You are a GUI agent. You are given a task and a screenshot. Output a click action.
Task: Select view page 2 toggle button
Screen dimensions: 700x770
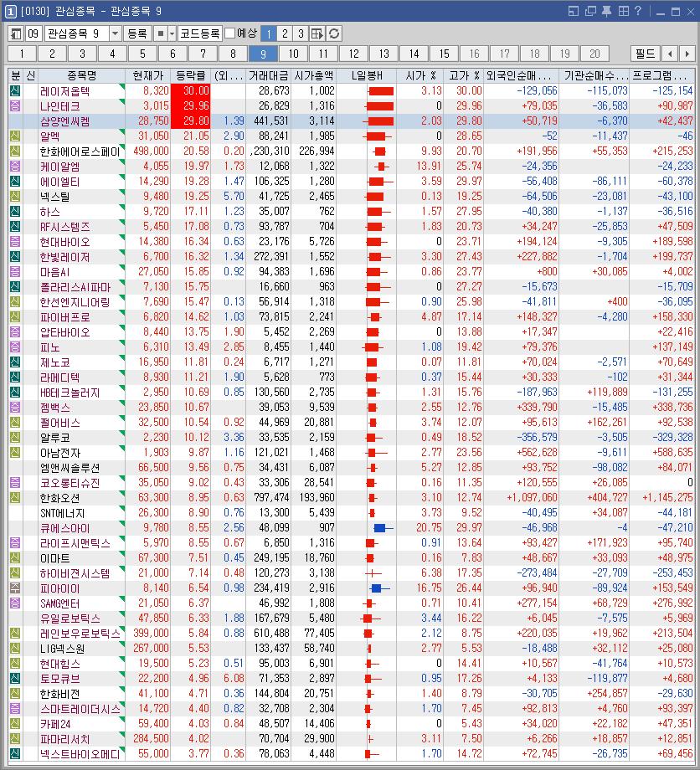[x=285, y=33]
